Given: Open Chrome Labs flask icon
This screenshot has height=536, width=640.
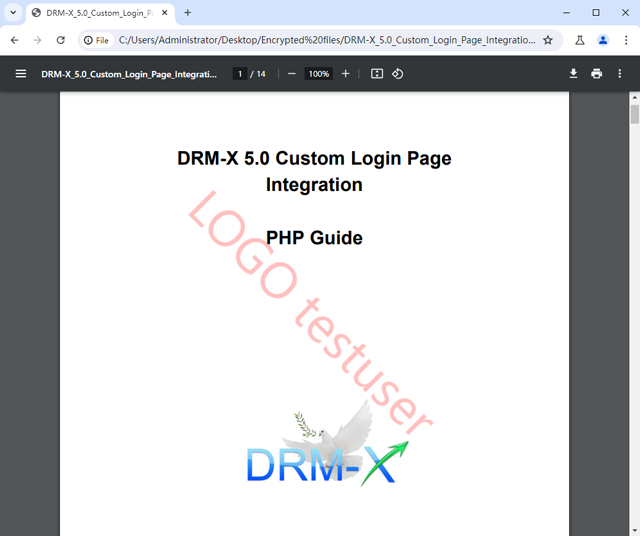Looking at the screenshot, I should [x=580, y=40].
